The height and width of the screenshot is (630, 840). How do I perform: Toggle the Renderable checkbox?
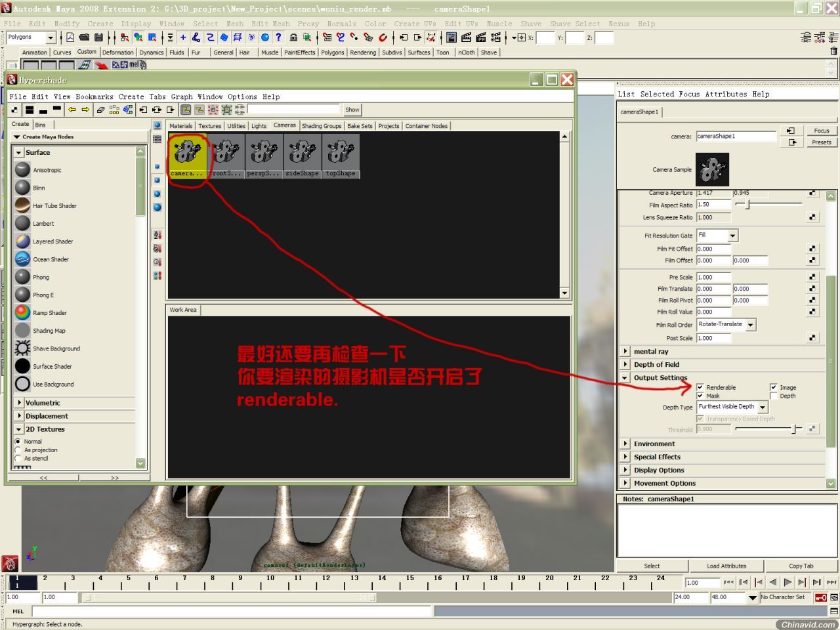click(x=700, y=387)
